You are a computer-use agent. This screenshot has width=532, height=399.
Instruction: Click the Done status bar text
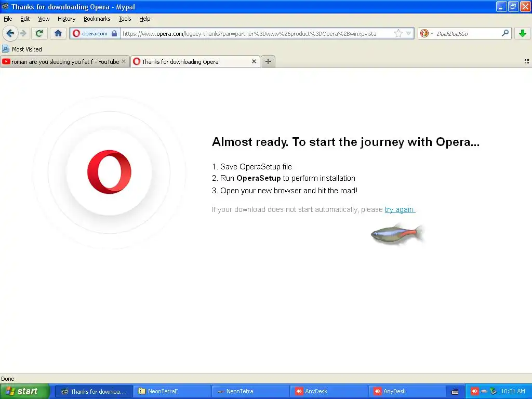pyautogui.click(x=8, y=379)
